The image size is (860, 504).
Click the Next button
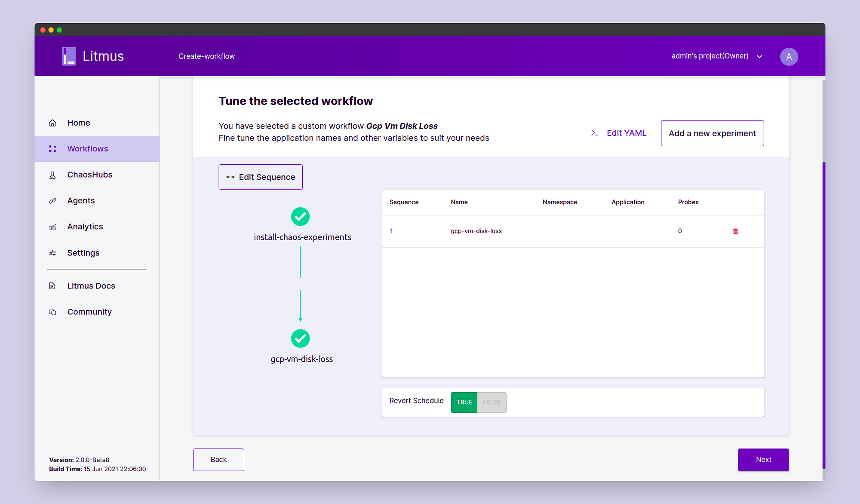point(763,460)
